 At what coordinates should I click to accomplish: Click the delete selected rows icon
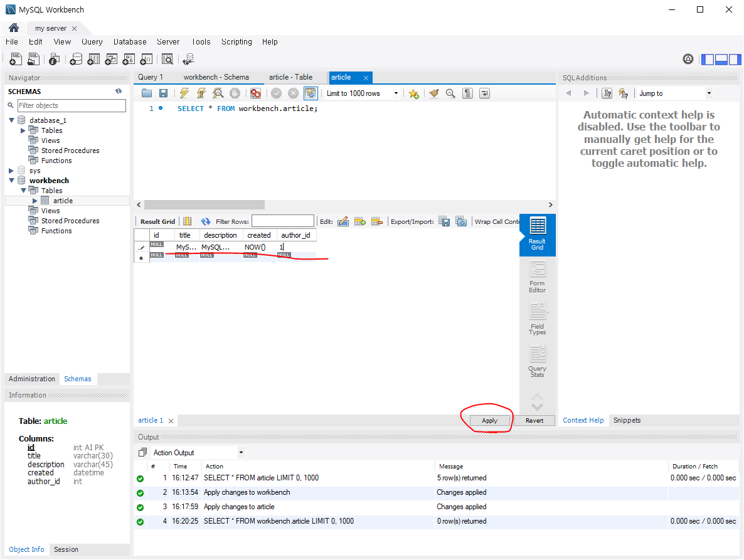[x=377, y=221]
